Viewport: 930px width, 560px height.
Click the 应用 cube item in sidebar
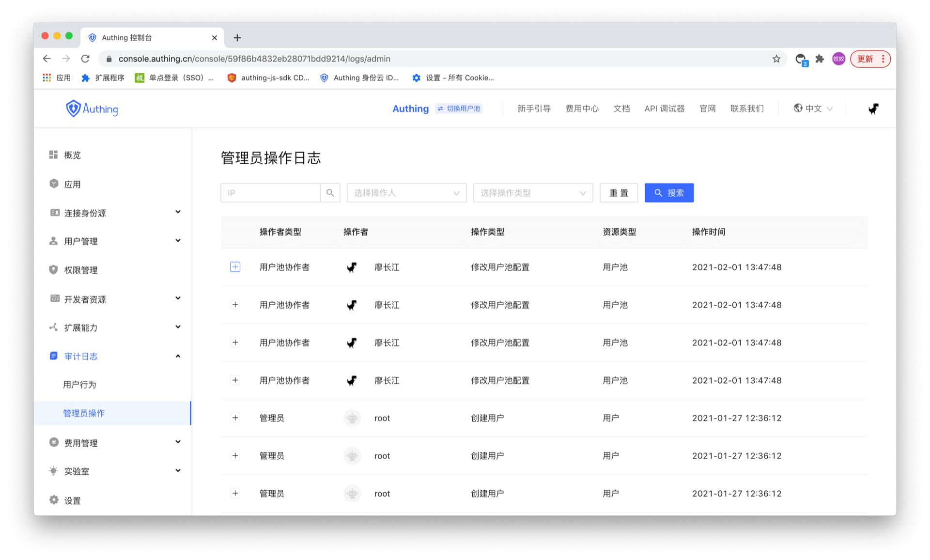tap(73, 184)
